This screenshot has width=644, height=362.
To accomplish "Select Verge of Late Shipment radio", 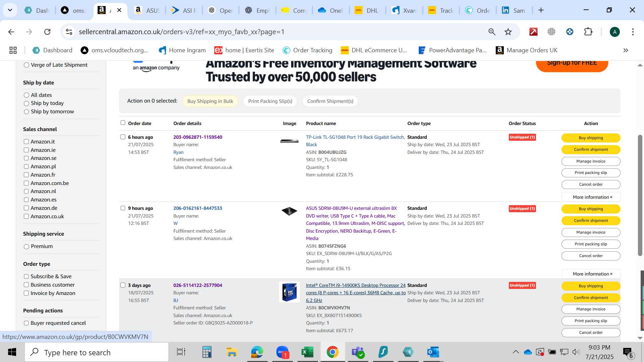I will [26, 65].
